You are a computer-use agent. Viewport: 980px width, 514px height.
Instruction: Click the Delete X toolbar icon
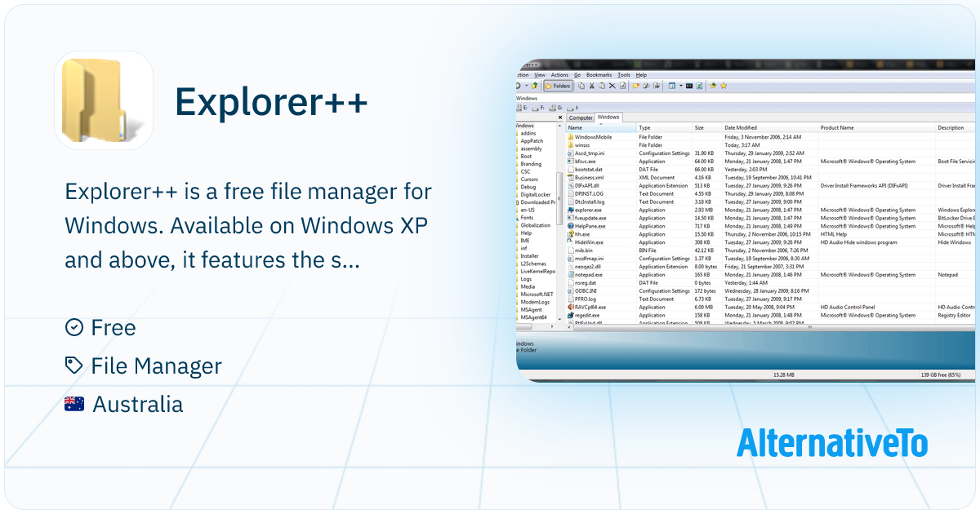coord(612,86)
